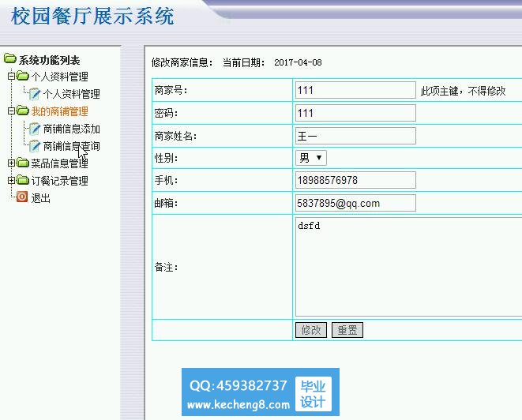Click the 商家姓名 row label
Screen dimensions: 522x420
(x=176, y=136)
